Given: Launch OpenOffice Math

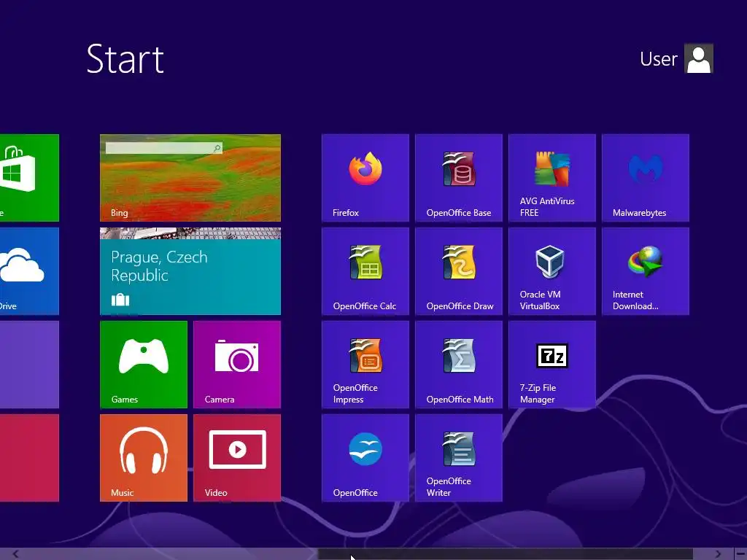Looking at the screenshot, I should pyautogui.click(x=459, y=365).
